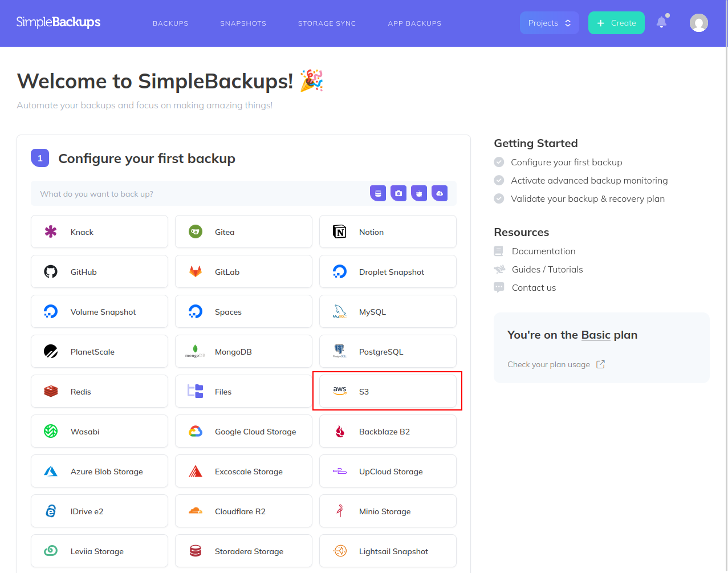
Task: Select Leviia Storage tile
Action: click(99, 551)
